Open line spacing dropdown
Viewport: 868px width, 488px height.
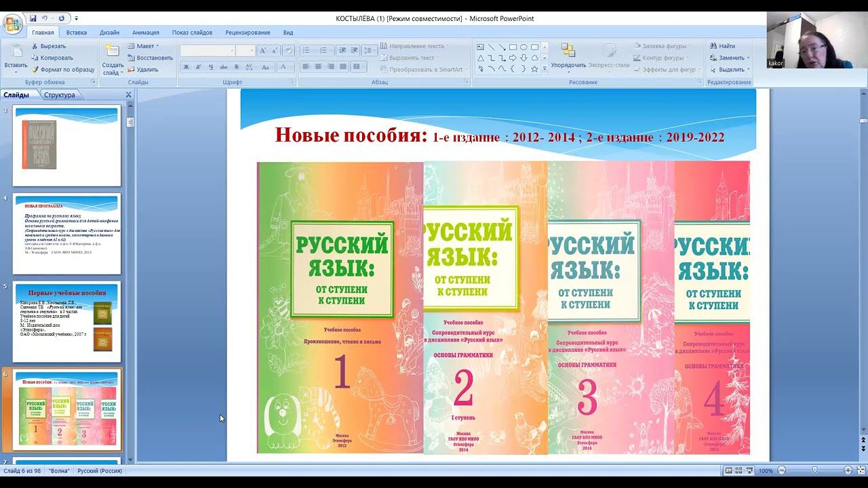pos(370,51)
